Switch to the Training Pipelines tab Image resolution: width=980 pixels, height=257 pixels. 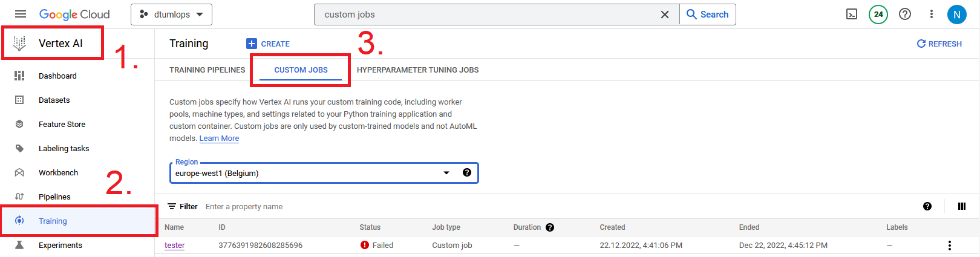point(207,70)
